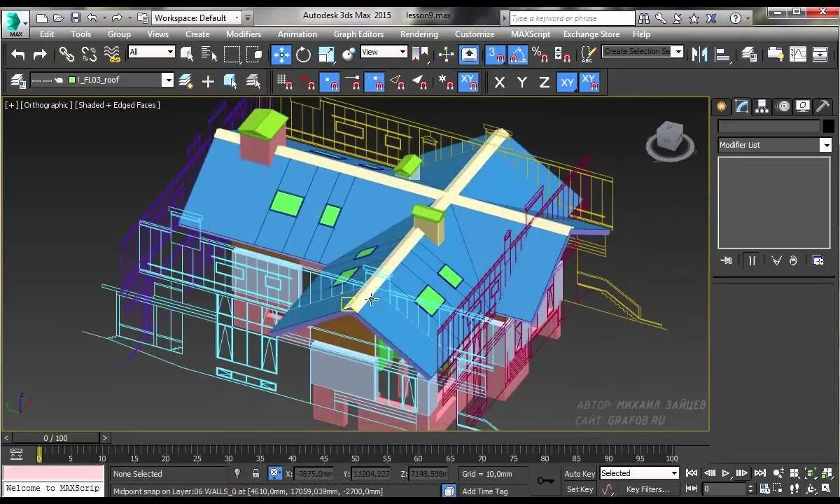This screenshot has width=840, height=504.
Task: Toggle the 3D Snaps button
Action: coord(496,54)
